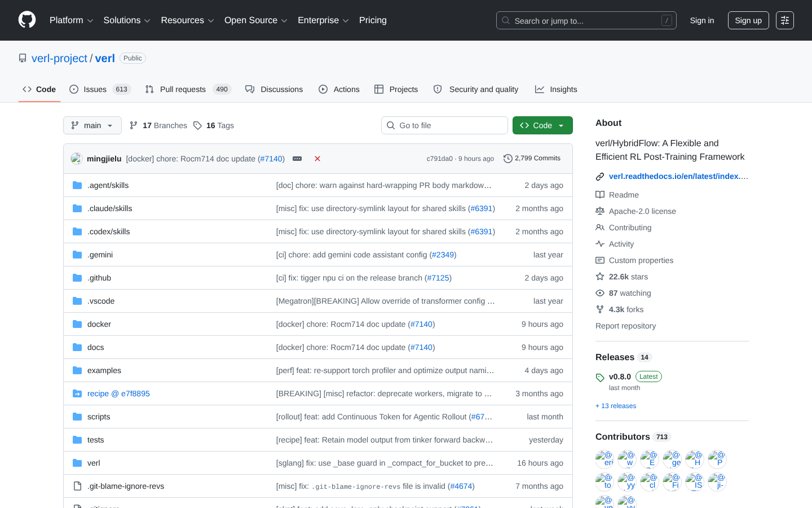
Task: Open the Projects tab
Action: (x=396, y=89)
